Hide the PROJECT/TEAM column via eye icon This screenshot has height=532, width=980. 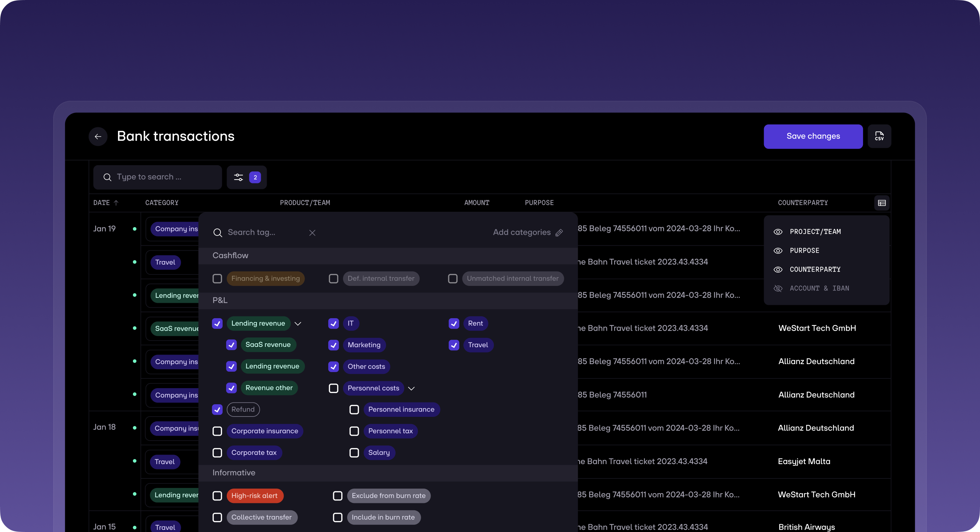pos(778,232)
